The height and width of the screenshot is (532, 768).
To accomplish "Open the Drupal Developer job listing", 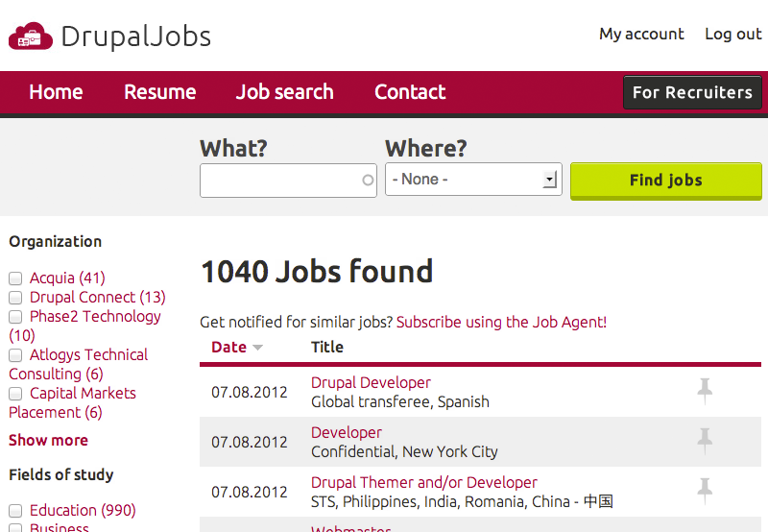I will tap(371, 382).
